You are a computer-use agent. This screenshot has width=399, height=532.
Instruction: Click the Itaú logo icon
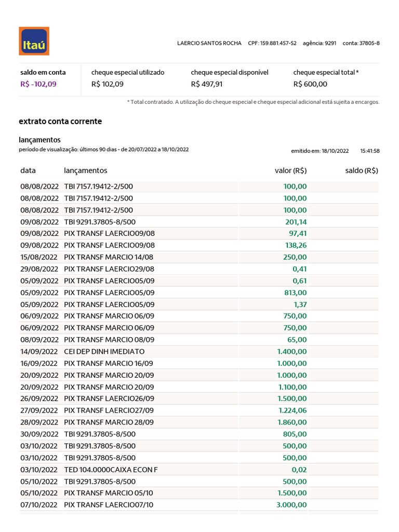click(x=34, y=41)
